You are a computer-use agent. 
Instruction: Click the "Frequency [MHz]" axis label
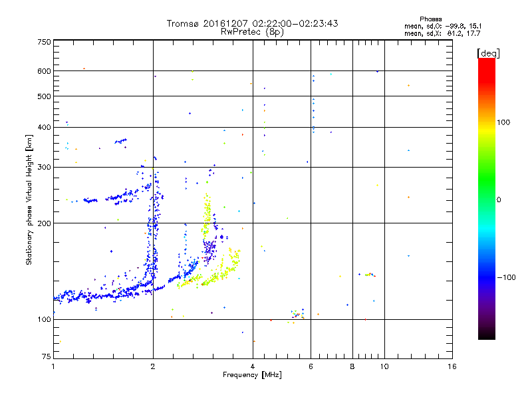252,375
